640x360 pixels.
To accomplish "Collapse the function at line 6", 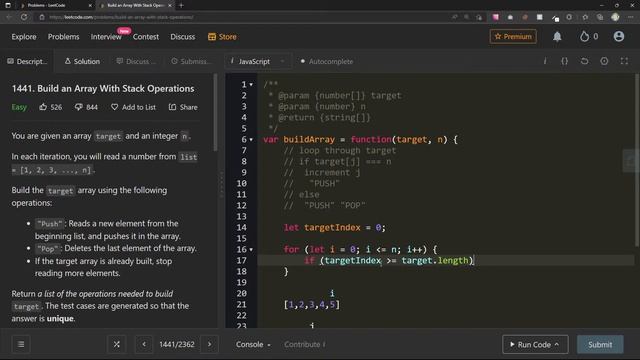I will tap(251, 140).
